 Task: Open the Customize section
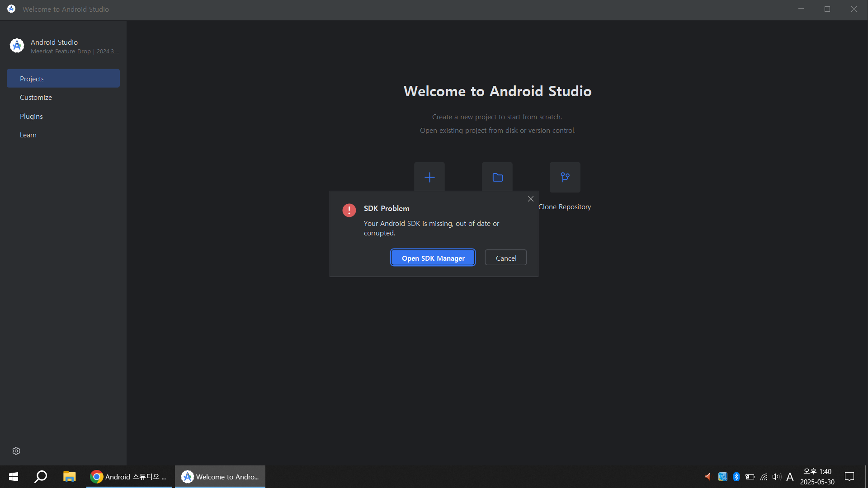(63, 97)
